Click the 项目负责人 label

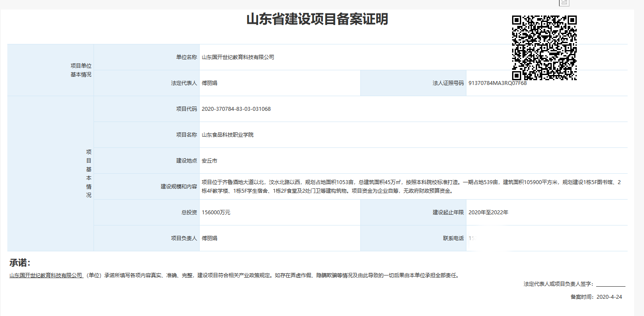point(184,238)
